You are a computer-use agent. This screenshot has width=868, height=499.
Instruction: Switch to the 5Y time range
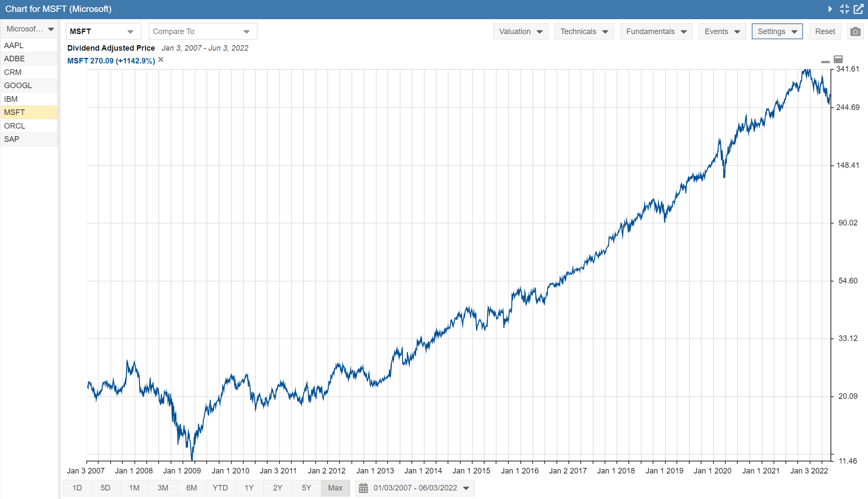click(306, 488)
